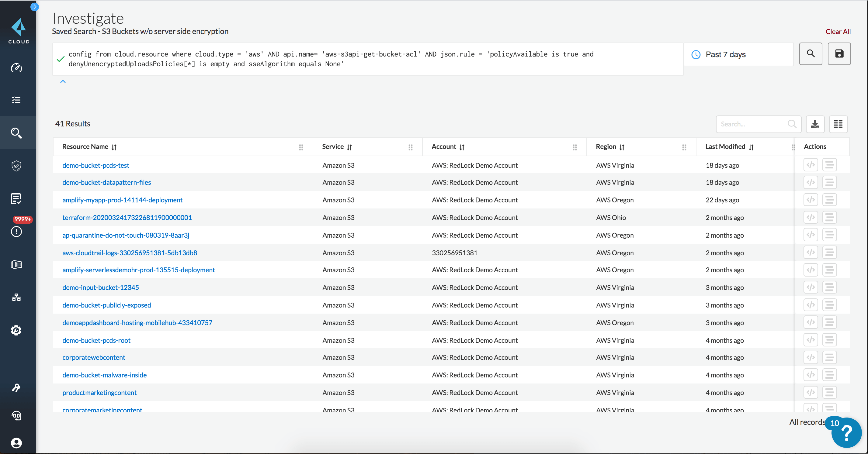The image size is (868, 454).
Task: Open the Policies shield icon in sidebar
Action: pyautogui.click(x=16, y=166)
